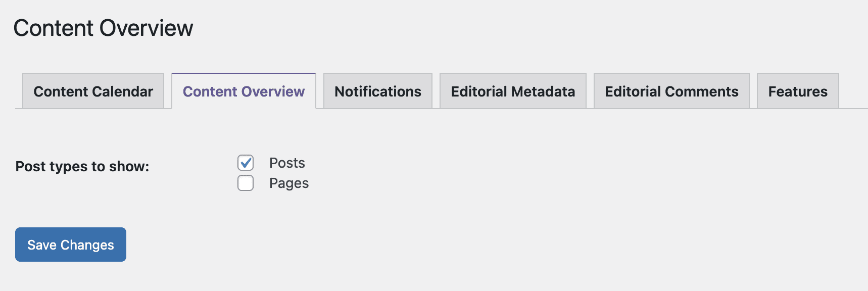
Task: Return to the Content Calendar settings
Action: (x=93, y=91)
